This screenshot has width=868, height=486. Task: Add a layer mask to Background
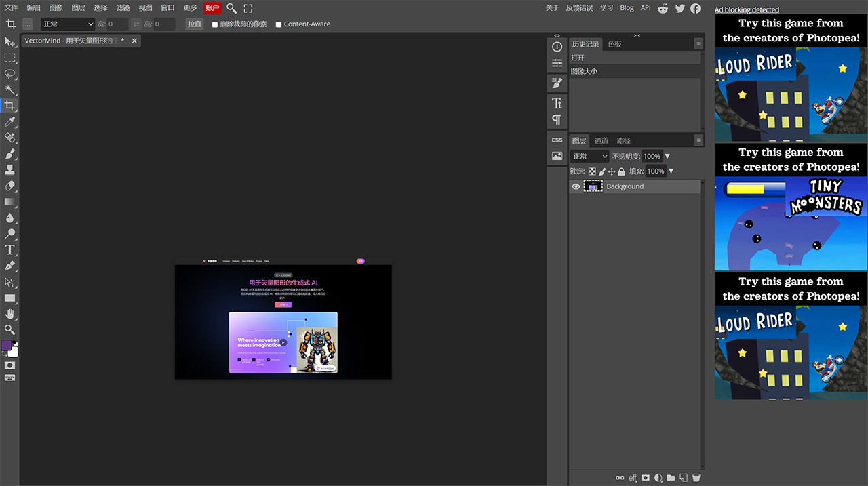coord(645,477)
